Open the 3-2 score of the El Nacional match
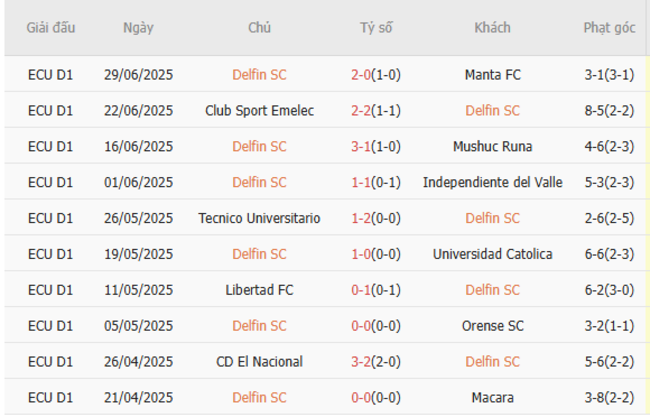The height and width of the screenshot is (417, 650). (361, 362)
